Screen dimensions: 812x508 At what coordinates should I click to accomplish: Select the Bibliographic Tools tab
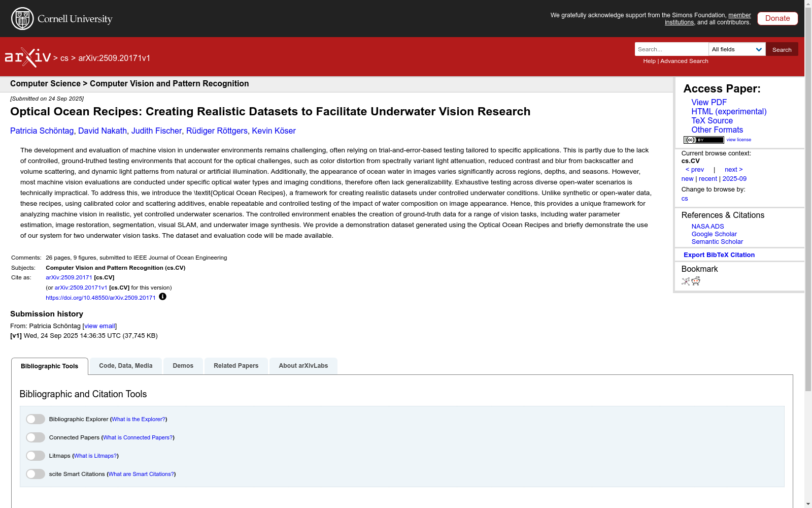click(x=50, y=366)
